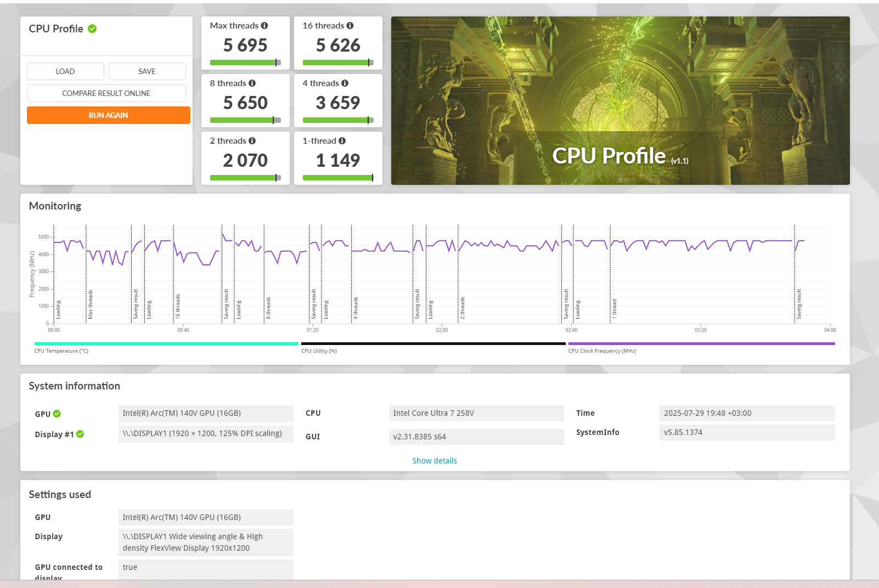Click the 'Max threads' marker in monitoring chart
Viewport: 879px width, 588px height.
pos(91,304)
